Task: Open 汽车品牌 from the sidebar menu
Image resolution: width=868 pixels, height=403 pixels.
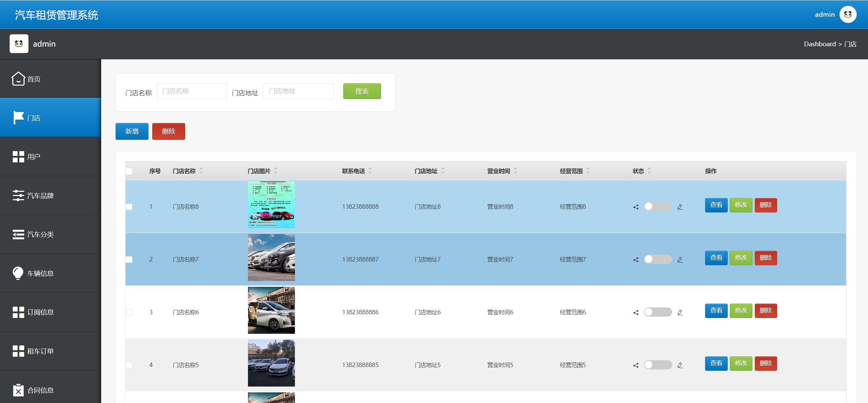Action: click(x=50, y=195)
